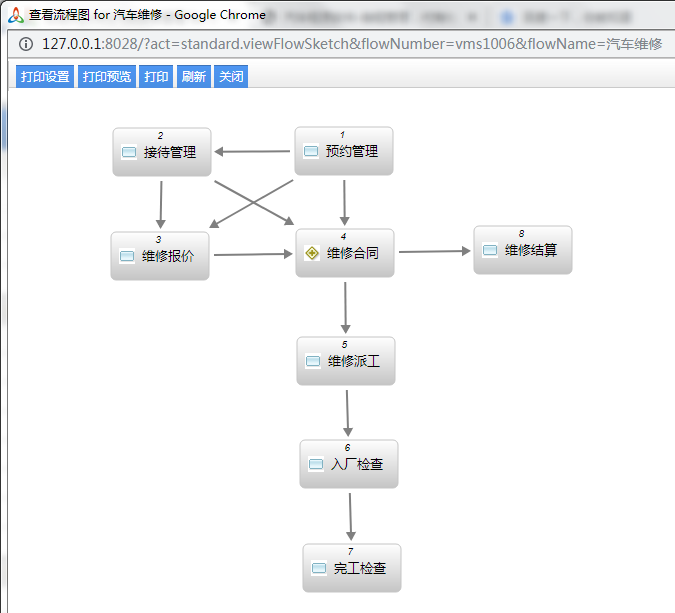Image resolution: width=675 pixels, height=613 pixels.
Task: Click the 接待管理 node icon
Action: pos(129,153)
